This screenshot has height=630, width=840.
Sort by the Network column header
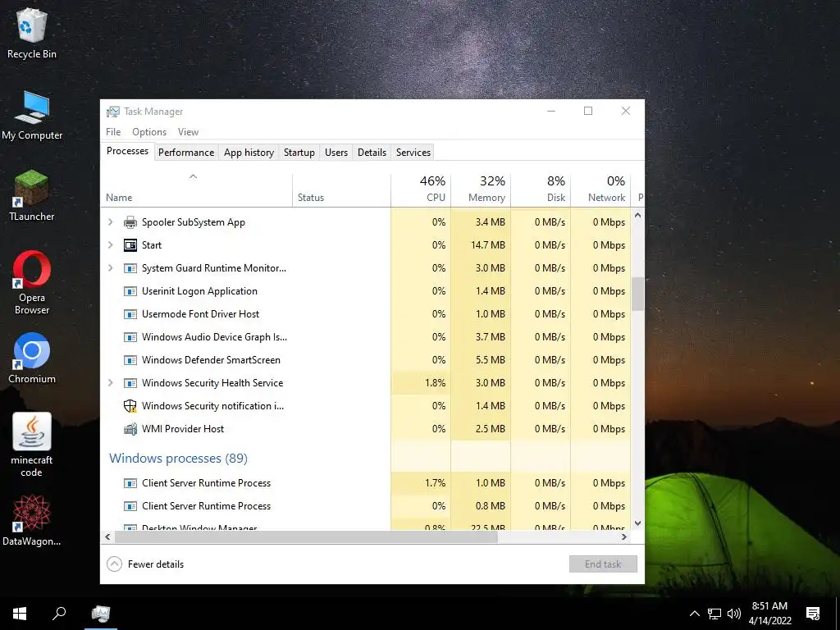pos(600,190)
